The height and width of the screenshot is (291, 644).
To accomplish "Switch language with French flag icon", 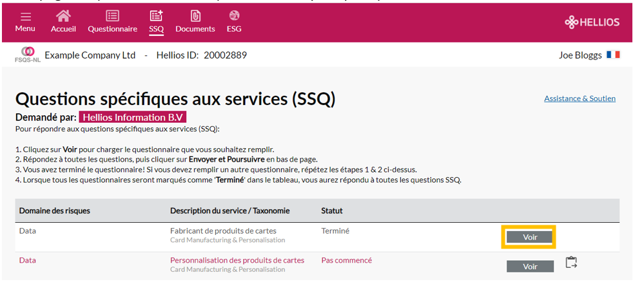I will 613,55.
